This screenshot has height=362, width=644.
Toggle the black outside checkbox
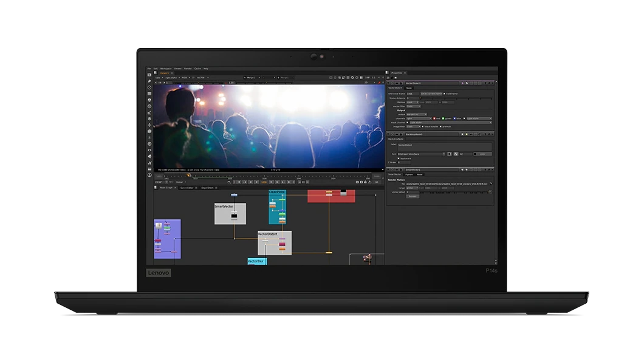pyautogui.click(x=423, y=126)
